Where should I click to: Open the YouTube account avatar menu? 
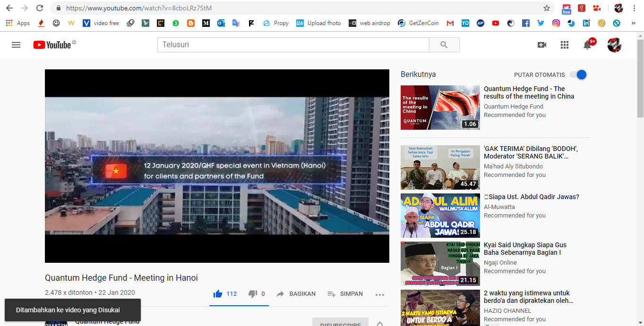point(614,45)
